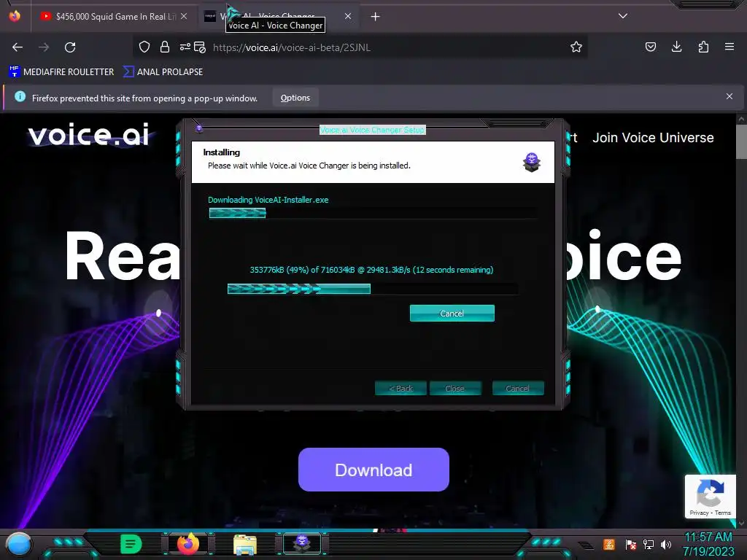
Task: Click the download progress bar in installer
Action: [x=373, y=289]
